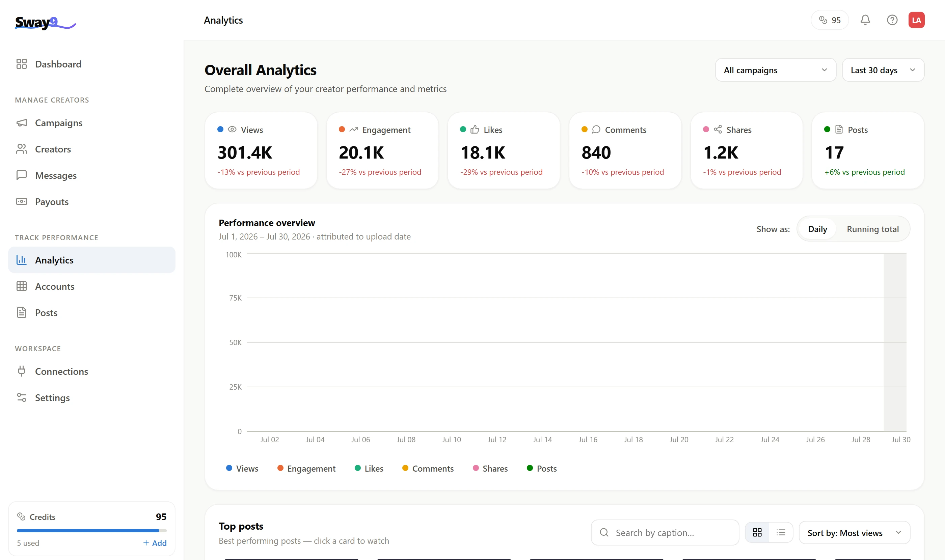
Task: Open the help question mark icon
Action: 892,20
